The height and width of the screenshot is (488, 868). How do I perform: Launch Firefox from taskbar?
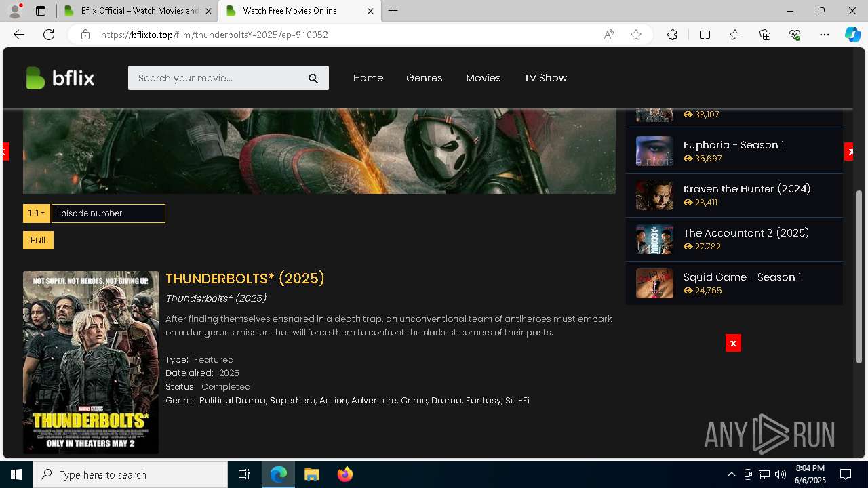[x=344, y=474]
